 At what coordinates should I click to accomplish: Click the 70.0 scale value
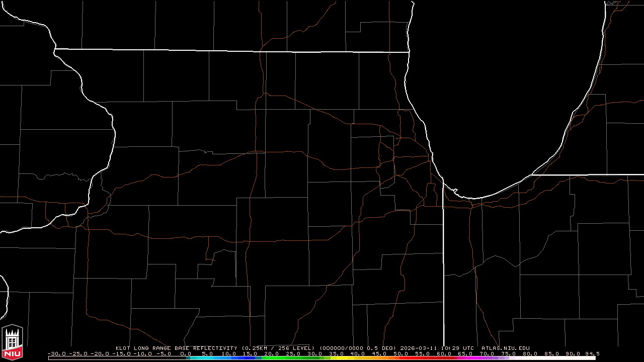click(487, 353)
